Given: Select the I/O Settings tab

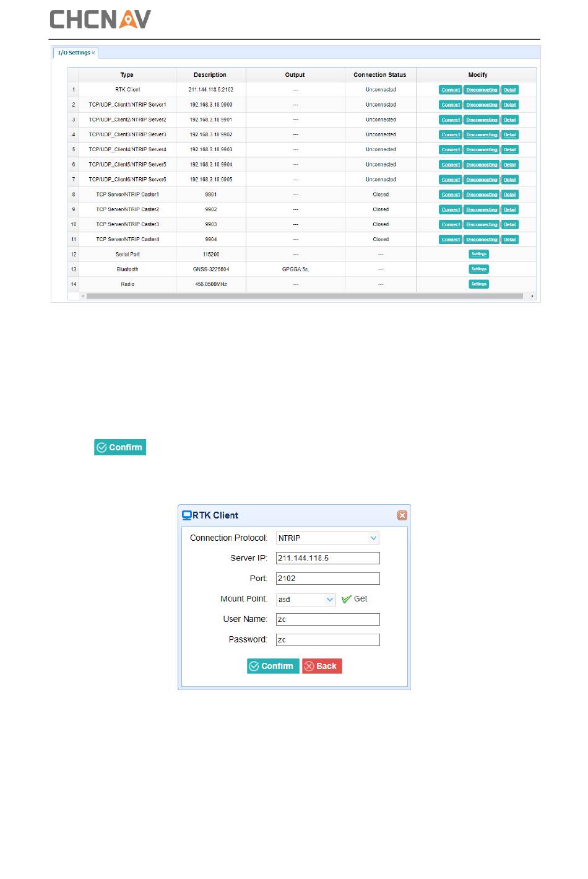Looking at the screenshot, I should pos(74,53).
